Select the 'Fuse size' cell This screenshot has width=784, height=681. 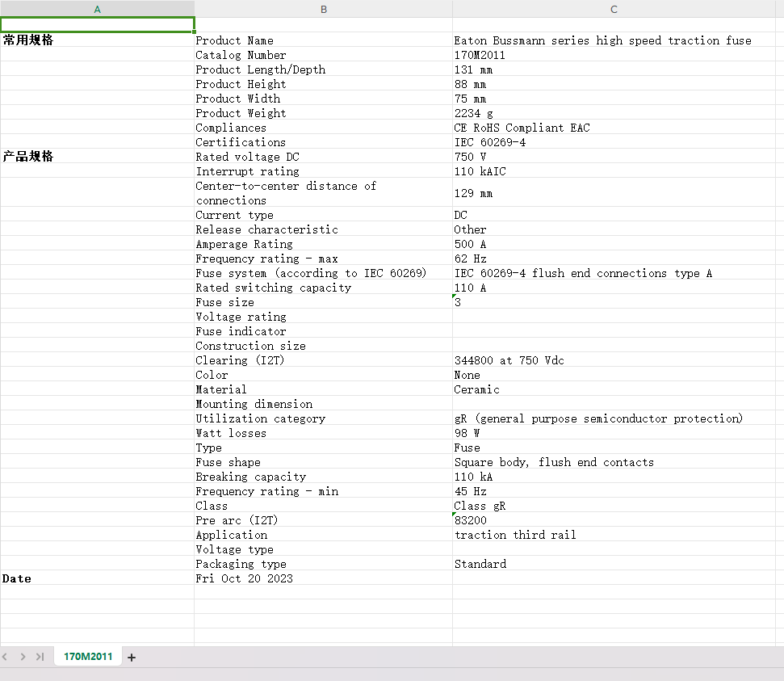(324, 301)
